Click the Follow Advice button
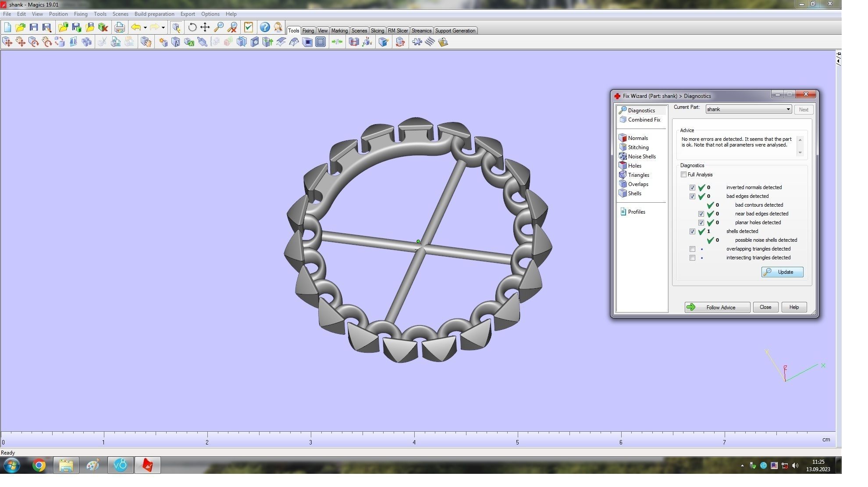868x487 pixels. pos(717,307)
